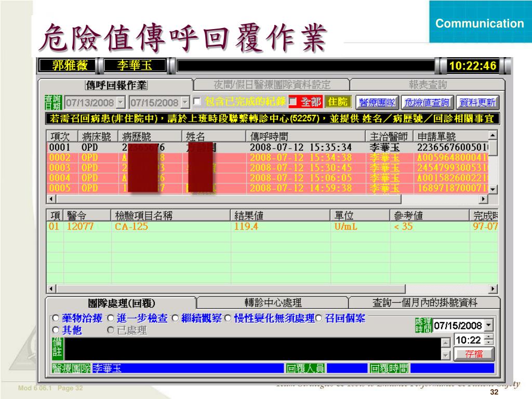
Task: Open 查詢一個月內的掛號資料 tab
Action: click(x=424, y=302)
